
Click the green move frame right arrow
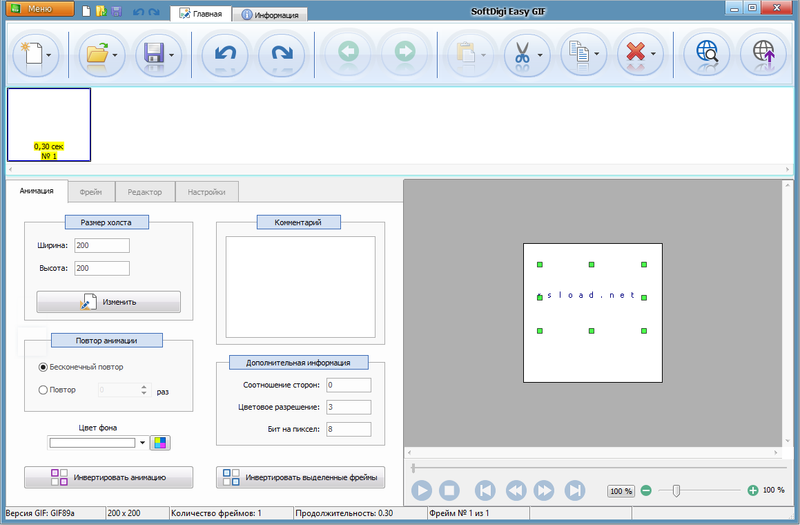[405, 53]
